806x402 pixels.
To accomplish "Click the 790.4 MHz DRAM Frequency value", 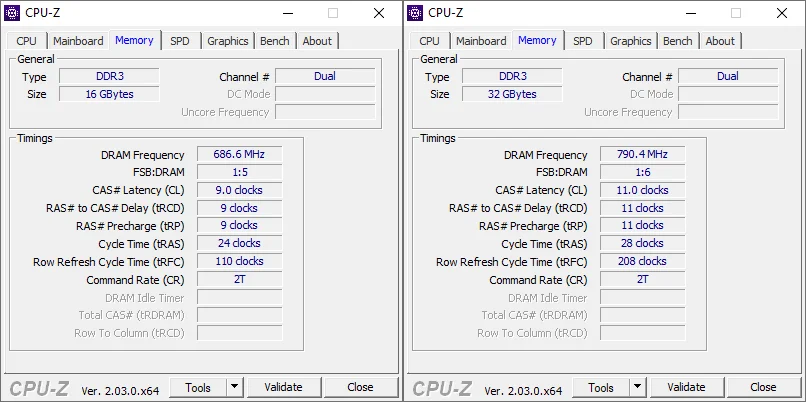I will 643,154.
